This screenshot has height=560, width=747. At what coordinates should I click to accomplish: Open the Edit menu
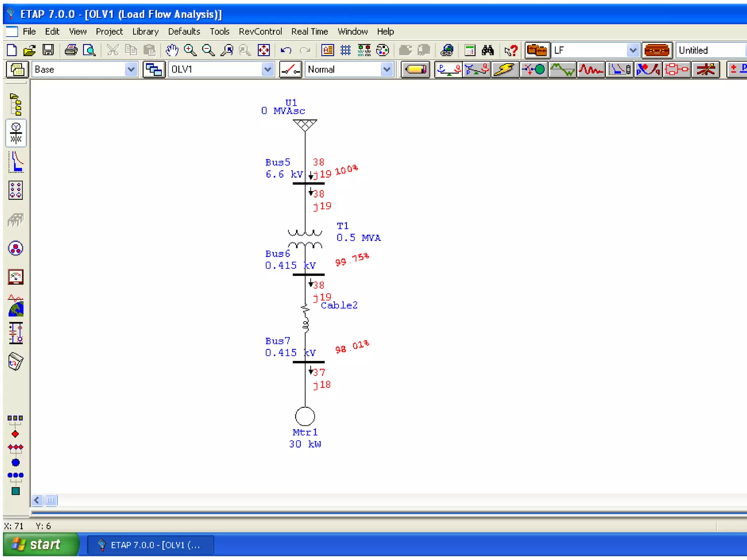(52, 31)
